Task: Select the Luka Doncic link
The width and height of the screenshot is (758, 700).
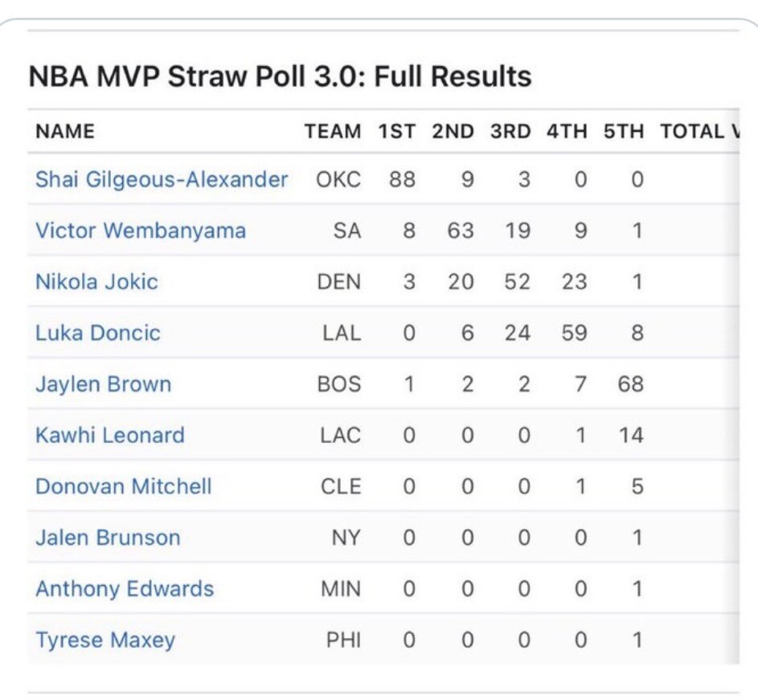Action: point(98,333)
